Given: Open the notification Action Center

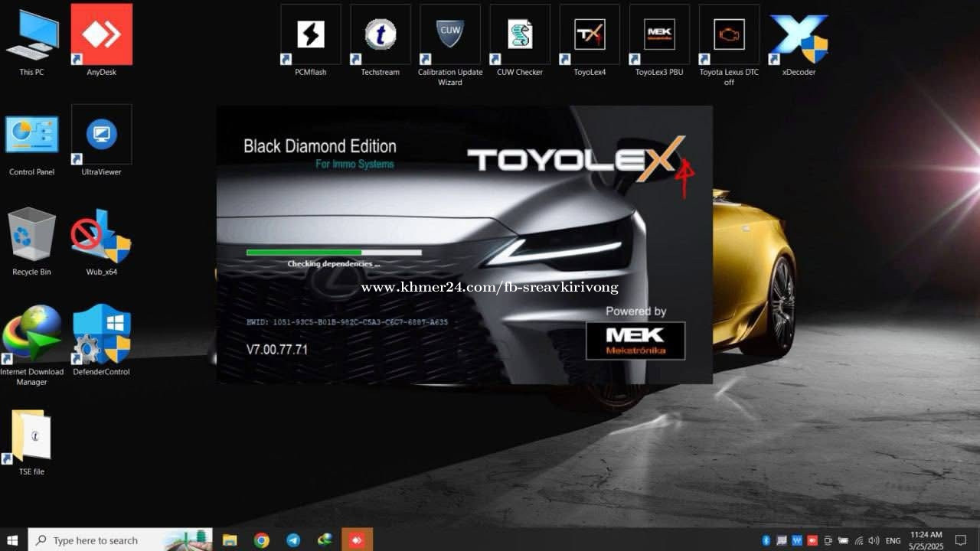Looking at the screenshot, I should click(x=961, y=540).
